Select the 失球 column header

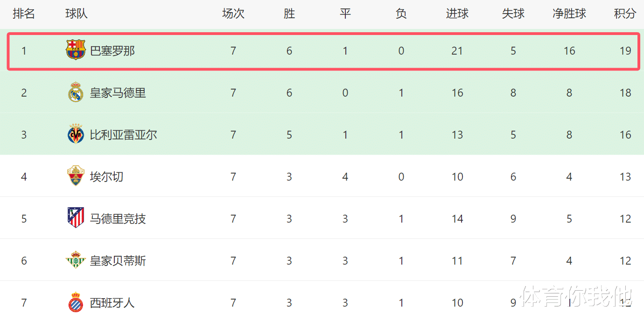[x=513, y=14]
